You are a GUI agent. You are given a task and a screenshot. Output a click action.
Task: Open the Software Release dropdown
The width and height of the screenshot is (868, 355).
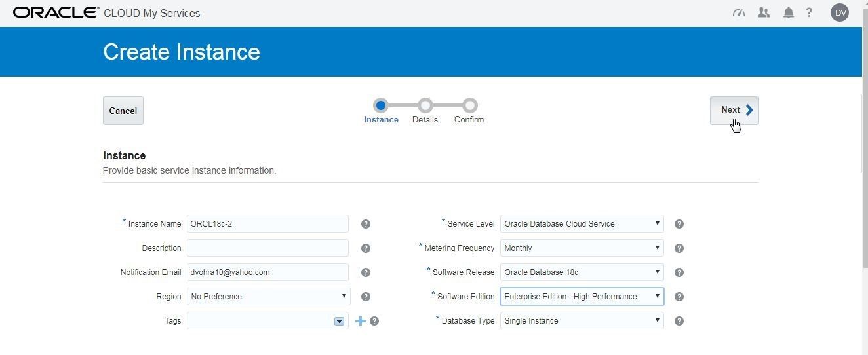tap(582, 272)
